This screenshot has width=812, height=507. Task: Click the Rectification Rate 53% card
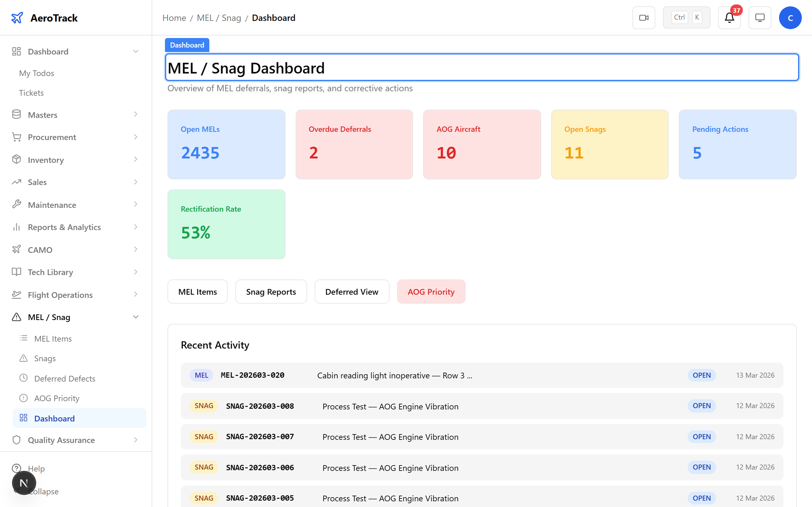pyautogui.click(x=226, y=224)
